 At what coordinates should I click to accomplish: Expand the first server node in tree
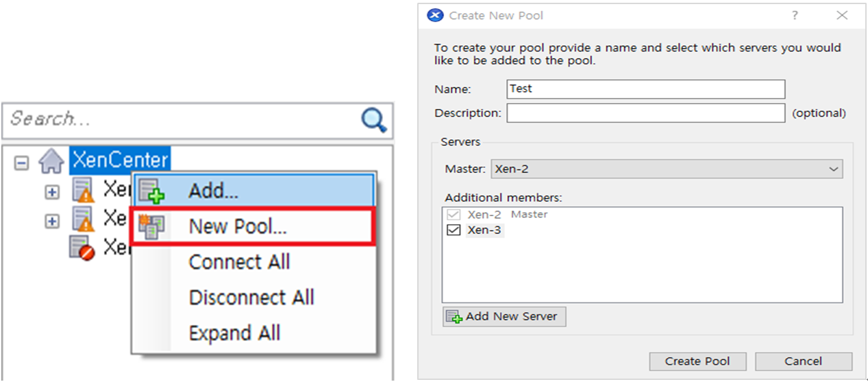point(52,192)
